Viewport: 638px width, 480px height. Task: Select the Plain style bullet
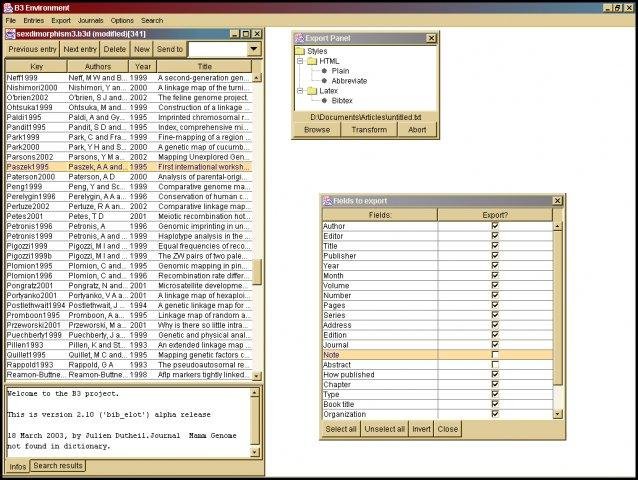pos(324,71)
